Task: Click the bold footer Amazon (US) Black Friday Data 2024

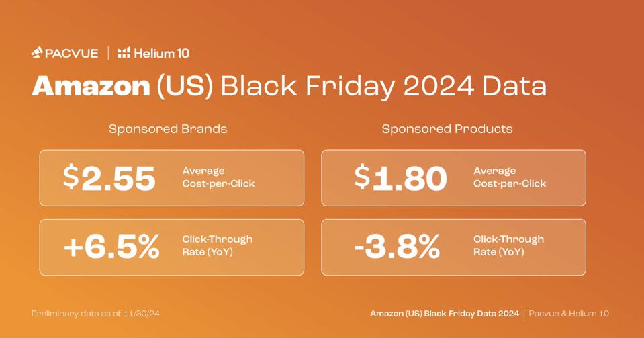Action: (444, 314)
